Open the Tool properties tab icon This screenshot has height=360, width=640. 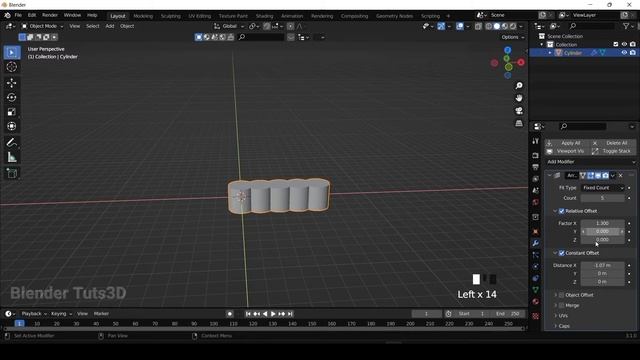pyautogui.click(x=536, y=141)
